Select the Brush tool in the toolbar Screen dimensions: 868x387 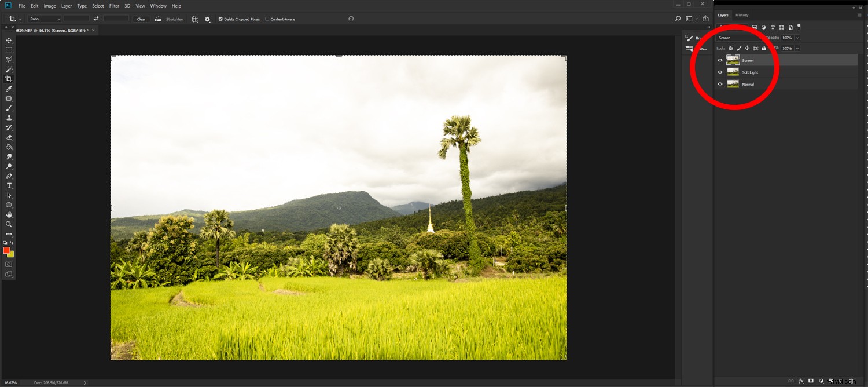click(9, 108)
